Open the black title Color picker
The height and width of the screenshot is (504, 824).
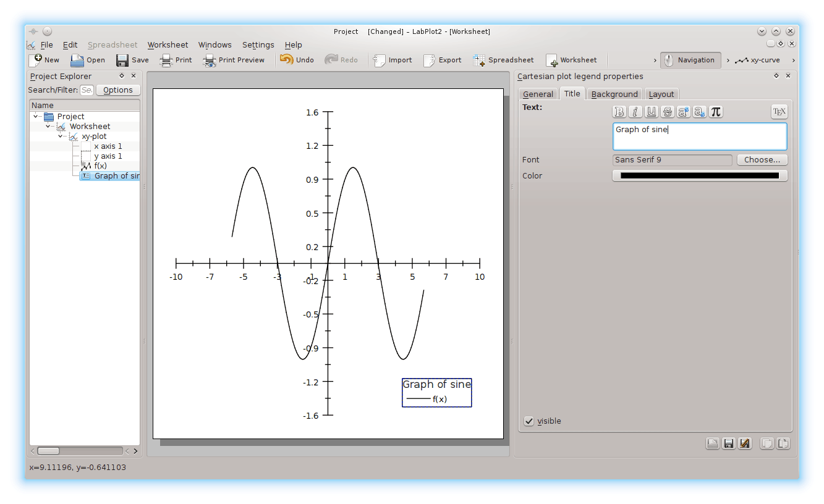pyautogui.click(x=699, y=176)
